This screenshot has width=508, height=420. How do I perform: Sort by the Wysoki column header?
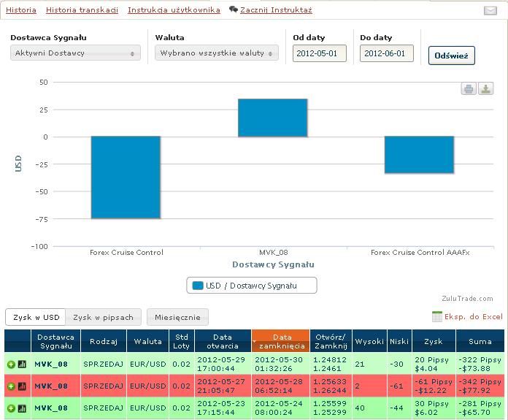[369, 341]
